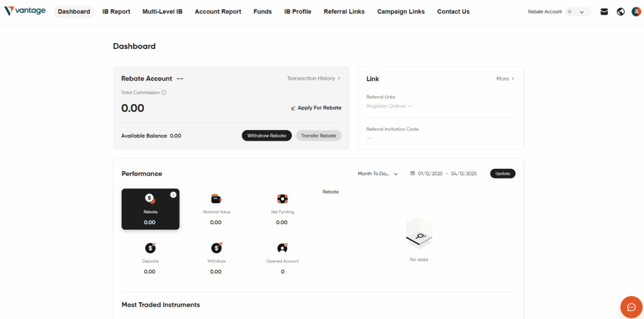The height and width of the screenshot is (319, 644).
Task: Select the Opened Account icon
Action: [282, 248]
